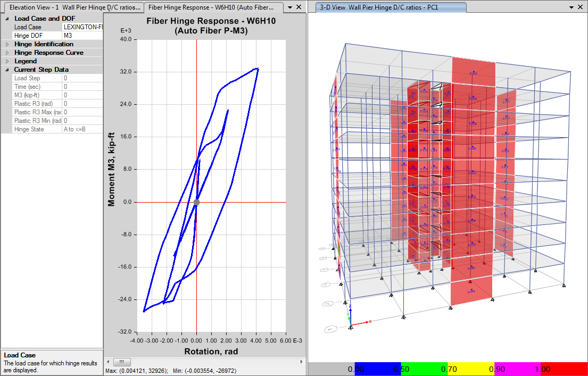Collapse the Current Step Data section

[x=7, y=70]
